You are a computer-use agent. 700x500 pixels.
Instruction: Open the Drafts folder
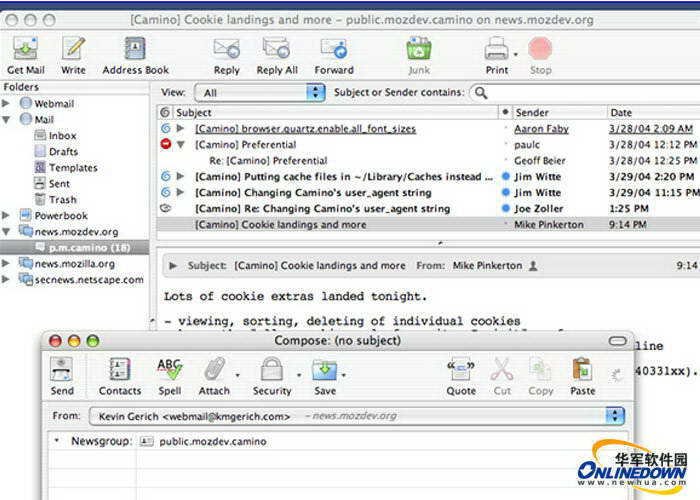click(63, 152)
